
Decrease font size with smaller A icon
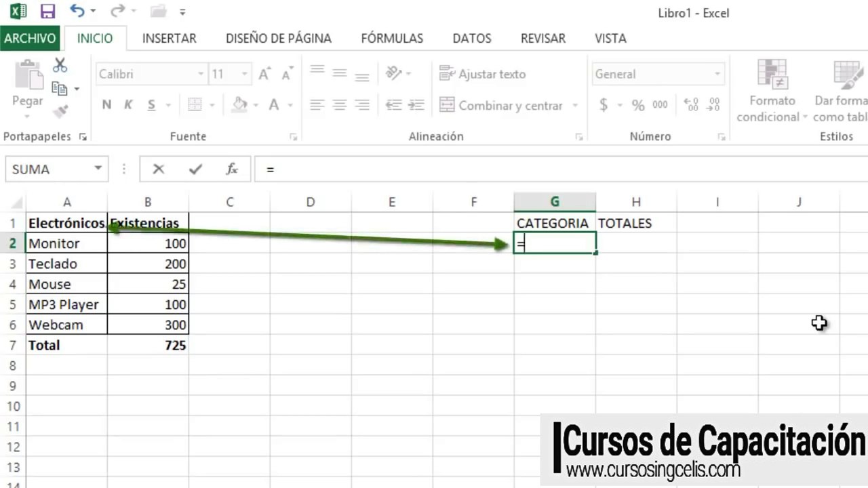tap(287, 75)
